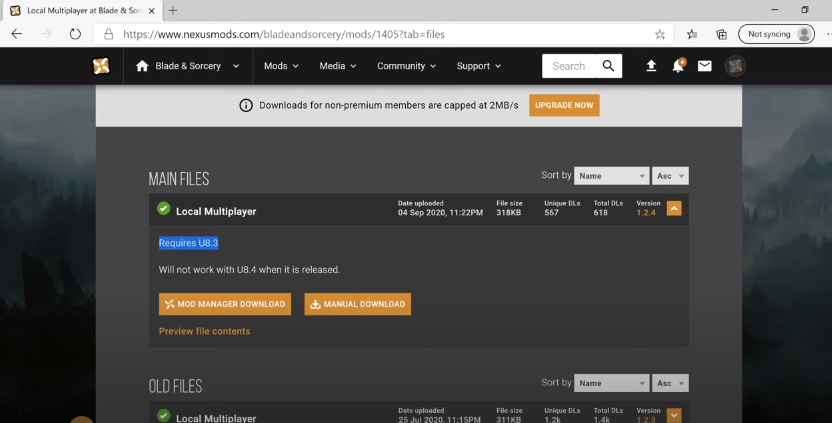Open the user avatar menu
The image size is (832, 423).
pyautogui.click(x=735, y=66)
